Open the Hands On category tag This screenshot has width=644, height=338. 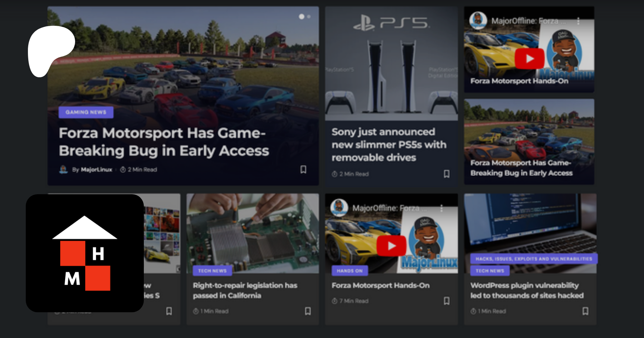point(350,271)
